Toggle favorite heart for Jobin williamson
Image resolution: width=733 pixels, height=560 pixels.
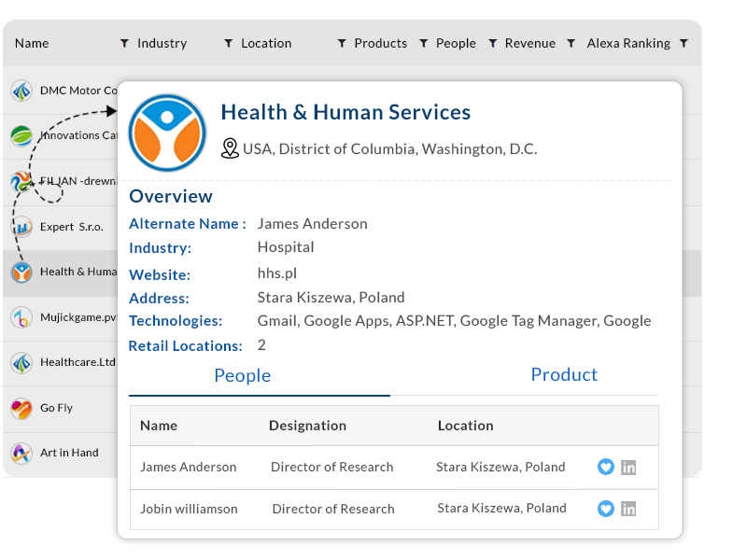[x=606, y=509]
